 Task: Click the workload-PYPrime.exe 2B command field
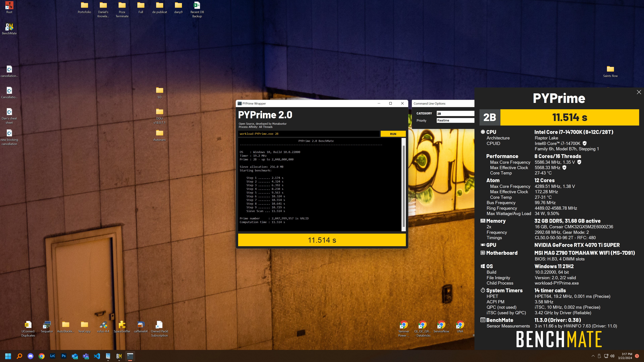pyautogui.click(x=309, y=134)
